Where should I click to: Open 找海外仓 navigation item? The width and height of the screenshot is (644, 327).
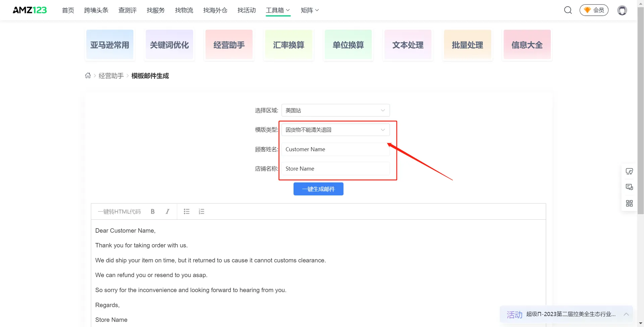coord(215,10)
